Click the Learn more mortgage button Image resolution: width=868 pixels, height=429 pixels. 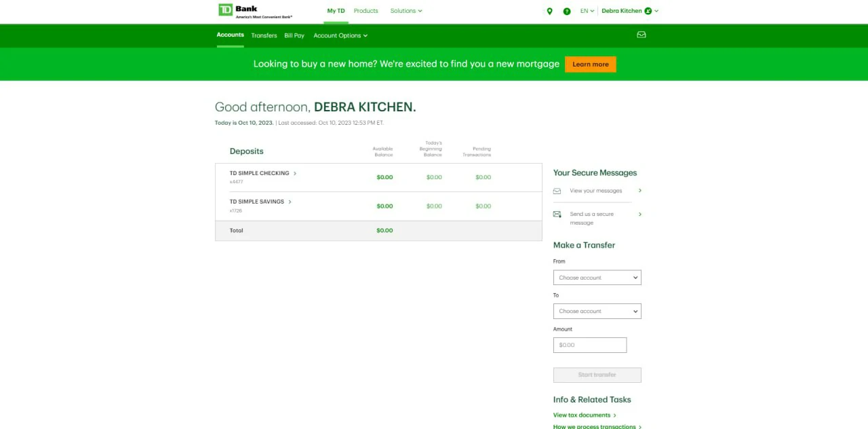[591, 64]
